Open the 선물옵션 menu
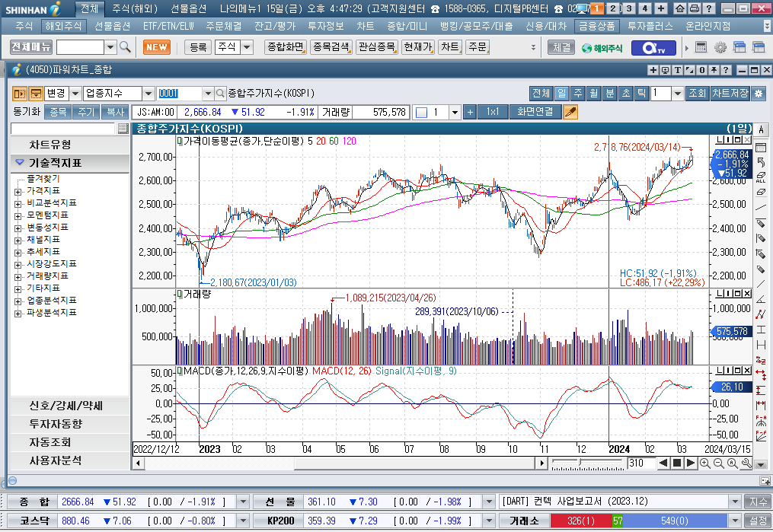 pyautogui.click(x=112, y=26)
